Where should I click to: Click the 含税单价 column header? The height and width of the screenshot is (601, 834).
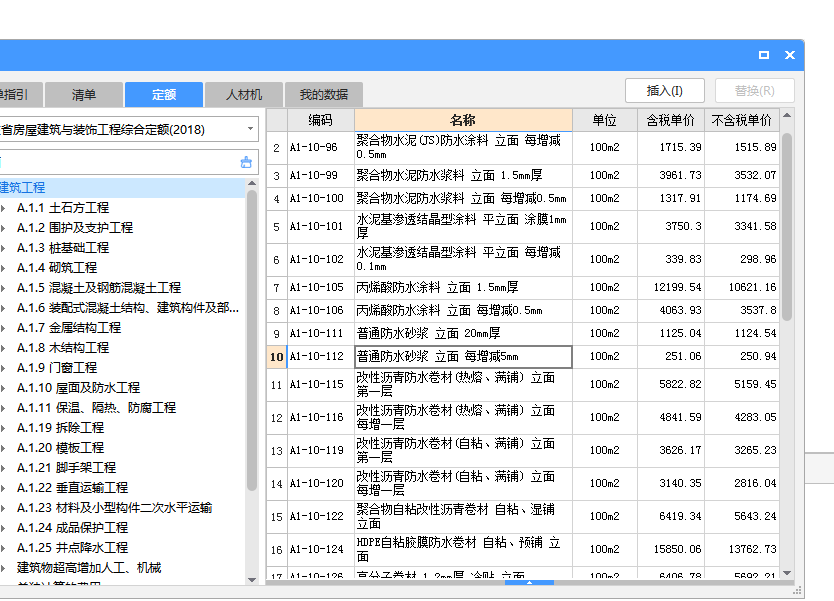(x=671, y=120)
